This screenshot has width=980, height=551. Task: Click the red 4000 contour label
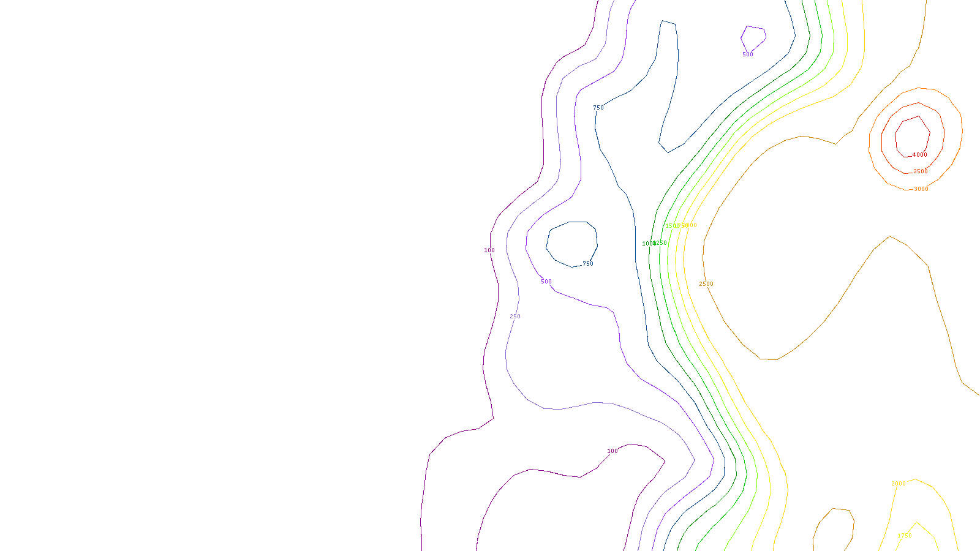point(920,155)
